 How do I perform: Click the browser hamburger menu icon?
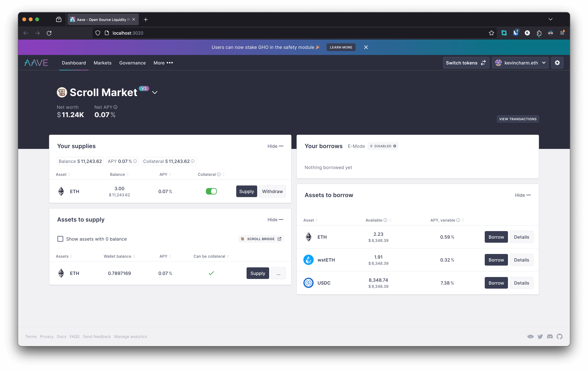(562, 33)
